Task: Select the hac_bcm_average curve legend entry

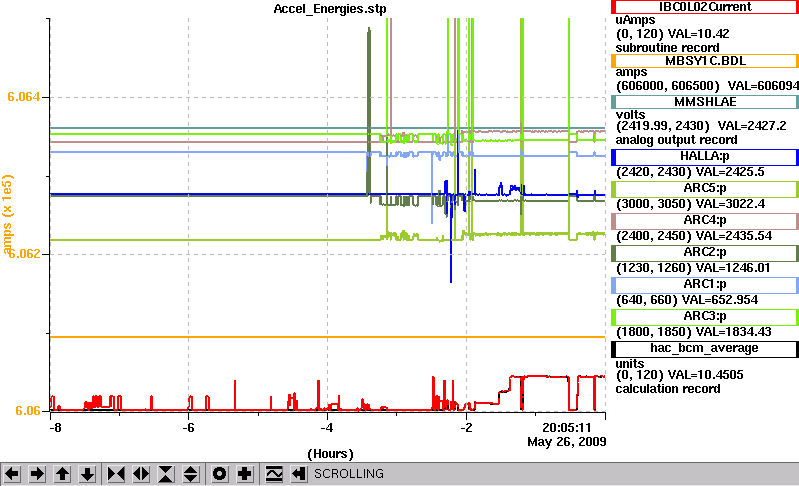Action: 705,348
